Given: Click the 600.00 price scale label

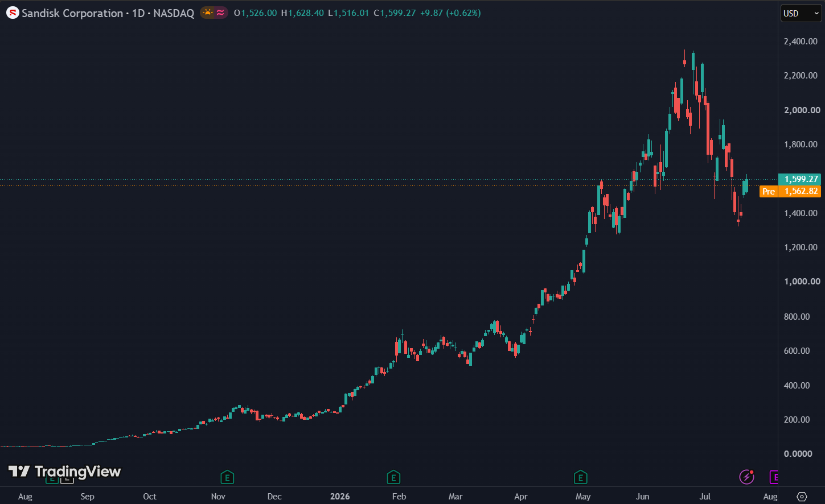Looking at the screenshot, I should [x=797, y=351].
